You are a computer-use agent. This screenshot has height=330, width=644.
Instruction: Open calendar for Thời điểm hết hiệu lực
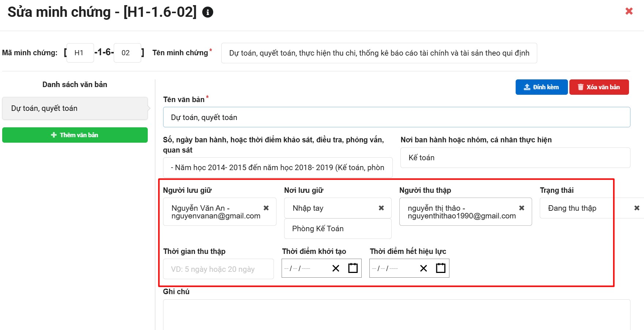441,268
